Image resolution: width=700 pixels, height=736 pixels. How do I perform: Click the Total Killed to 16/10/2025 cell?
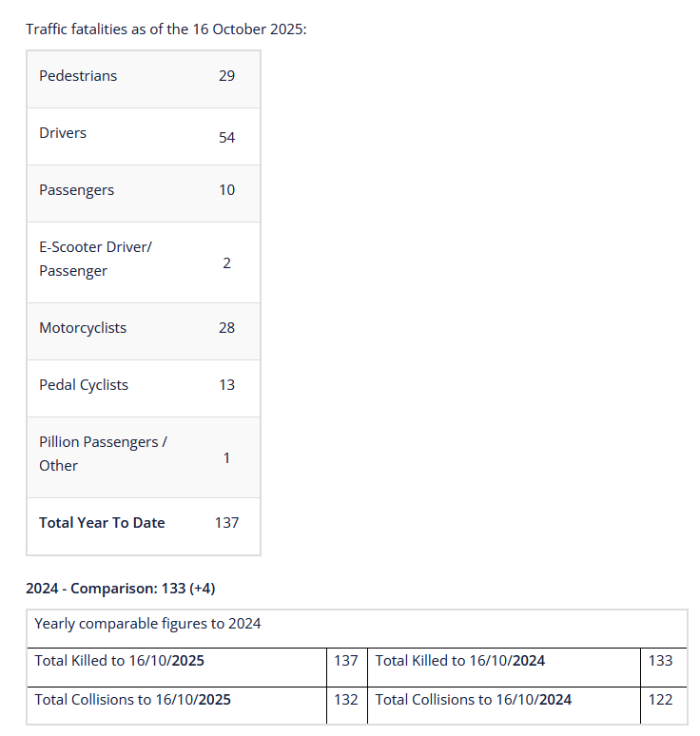(x=119, y=661)
